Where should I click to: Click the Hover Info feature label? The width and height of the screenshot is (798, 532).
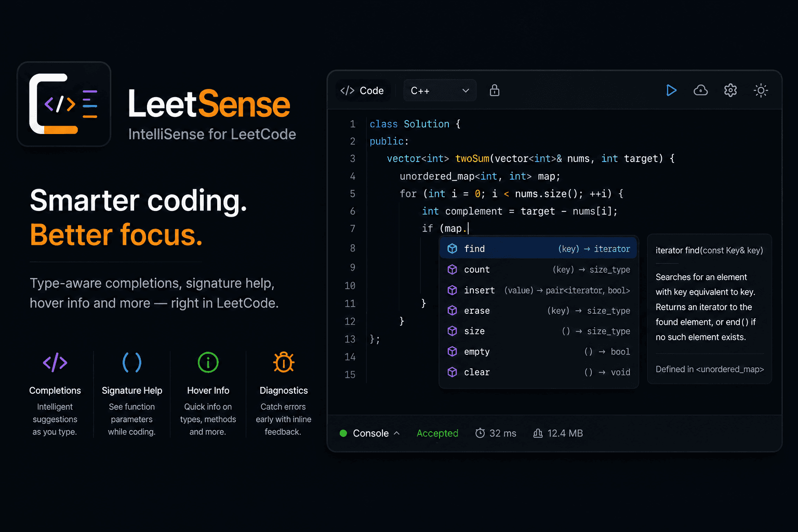pos(208,391)
